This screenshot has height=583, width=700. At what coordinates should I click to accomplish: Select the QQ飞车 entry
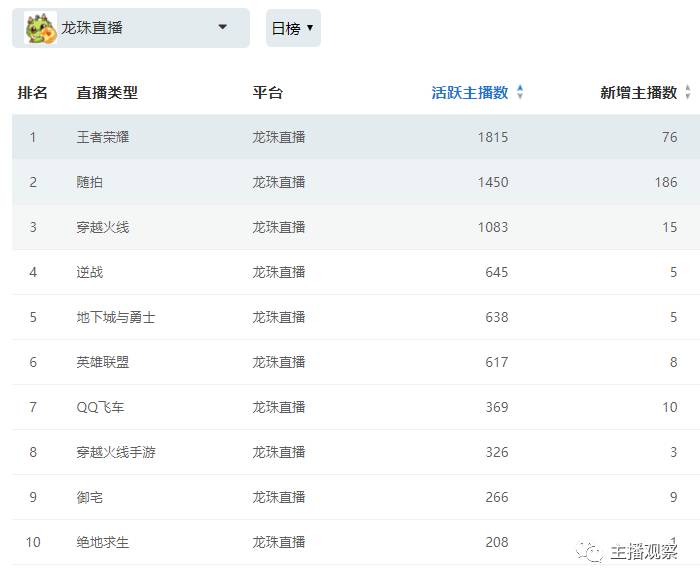[101, 407]
